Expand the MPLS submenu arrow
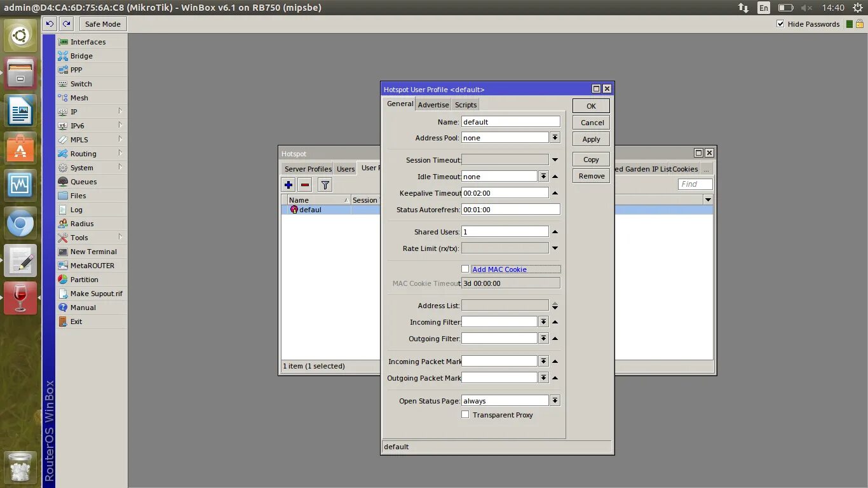Viewport: 868px width, 488px height. click(x=120, y=139)
